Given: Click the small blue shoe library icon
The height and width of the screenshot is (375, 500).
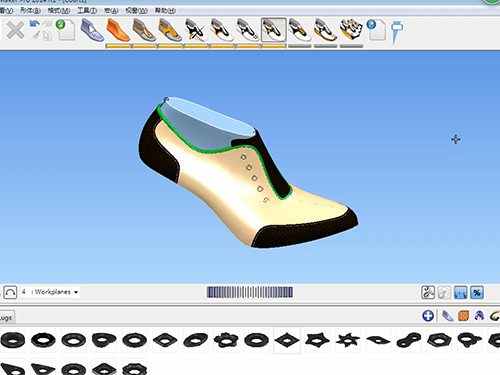Looking at the screenshot, I should pos(447,315).
